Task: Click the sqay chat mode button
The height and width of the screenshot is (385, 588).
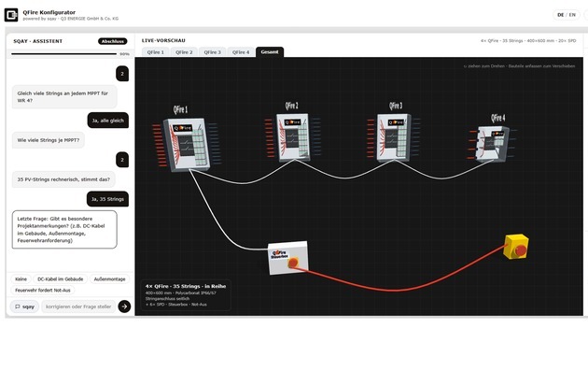Action: pyautogui.click(x=24, y=307)
